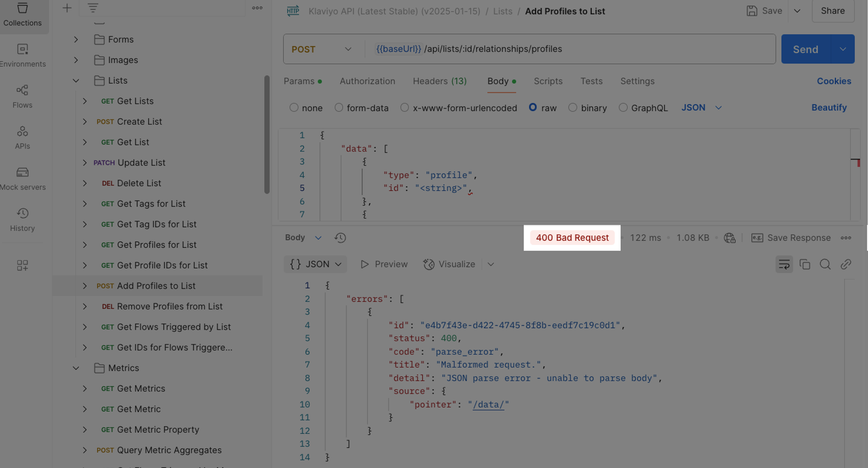Viewport: 868px width, 468px height.
Task: Click the Save button
Action: click(x=764, y=11)
